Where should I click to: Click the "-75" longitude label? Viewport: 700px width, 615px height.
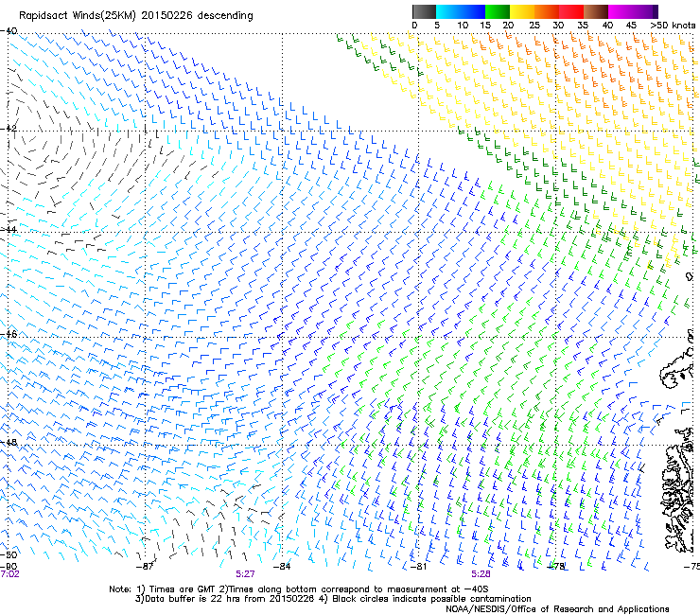(691, 567)
